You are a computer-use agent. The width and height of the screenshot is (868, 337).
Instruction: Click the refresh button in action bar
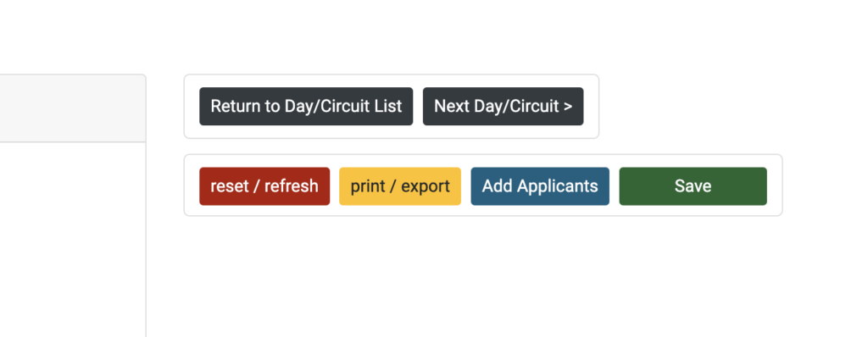tap(264, 186)
